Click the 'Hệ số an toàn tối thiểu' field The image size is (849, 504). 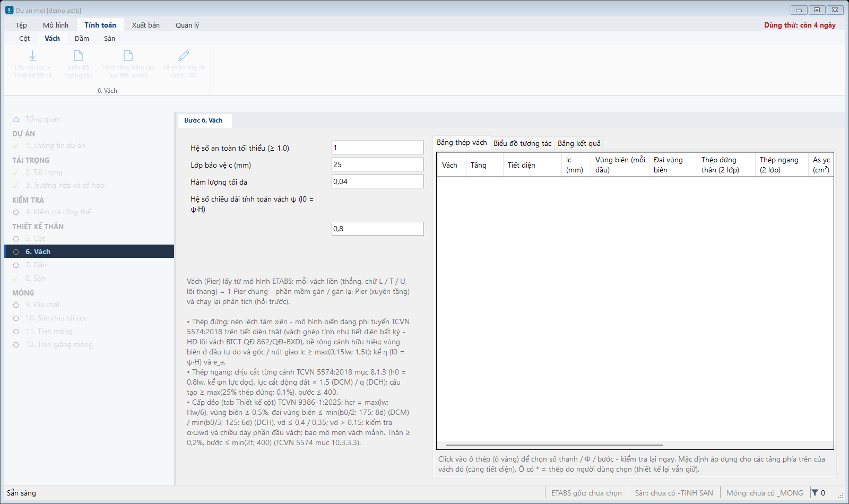click(x=378, y=147)
